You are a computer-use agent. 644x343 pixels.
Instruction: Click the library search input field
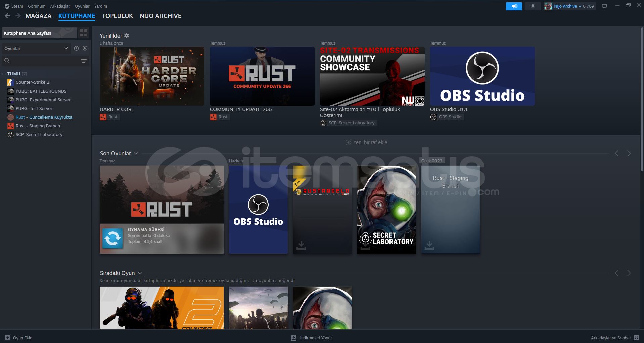pyautogui.click(x=45, y=61)
